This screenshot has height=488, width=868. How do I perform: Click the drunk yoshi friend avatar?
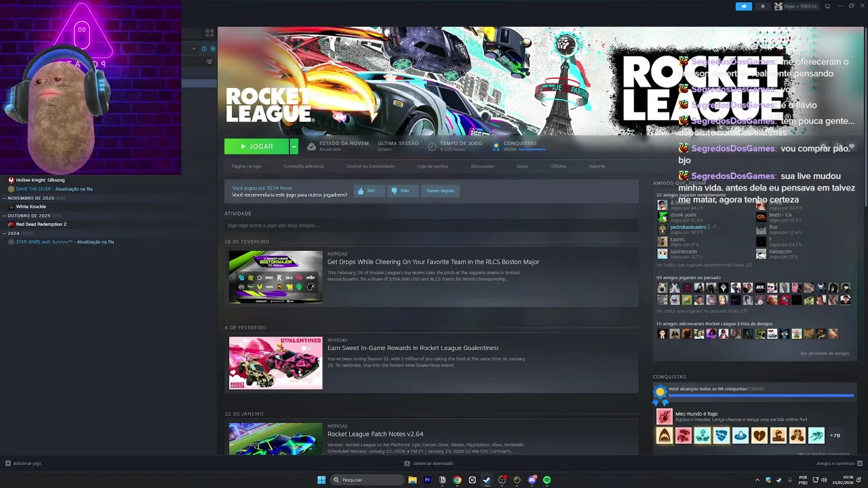[663, 217]
